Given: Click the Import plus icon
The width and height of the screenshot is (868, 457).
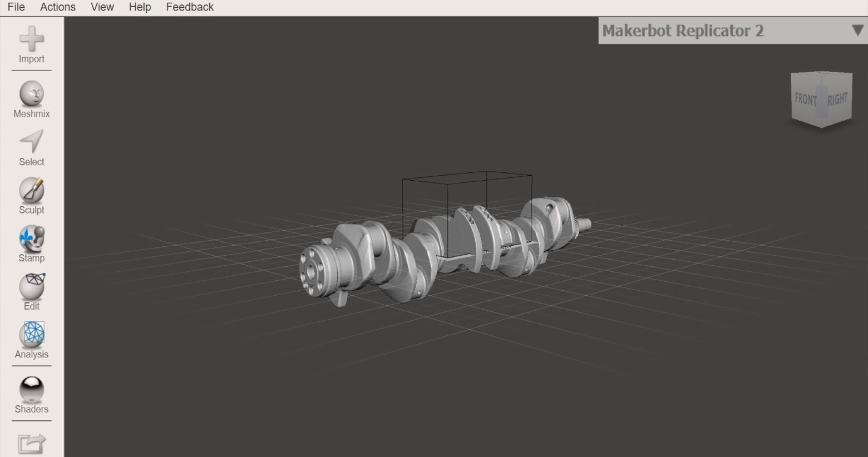Looking at the screenshot, I should 31,39.
